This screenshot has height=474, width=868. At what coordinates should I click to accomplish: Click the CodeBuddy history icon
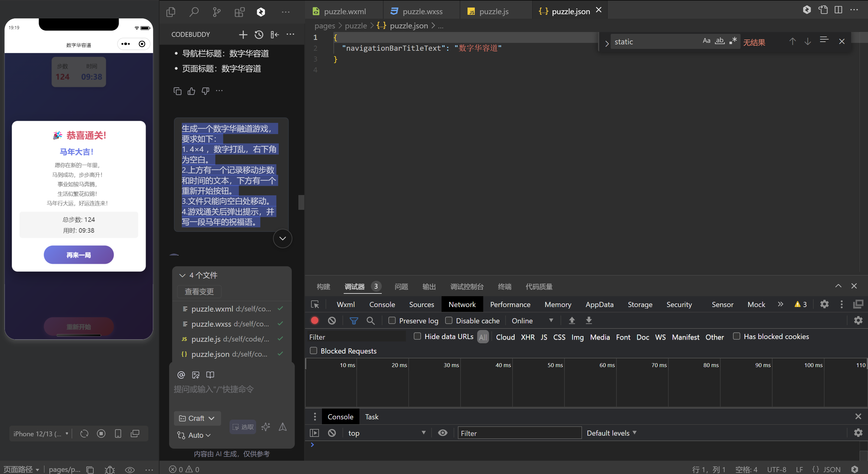point(259,34)
